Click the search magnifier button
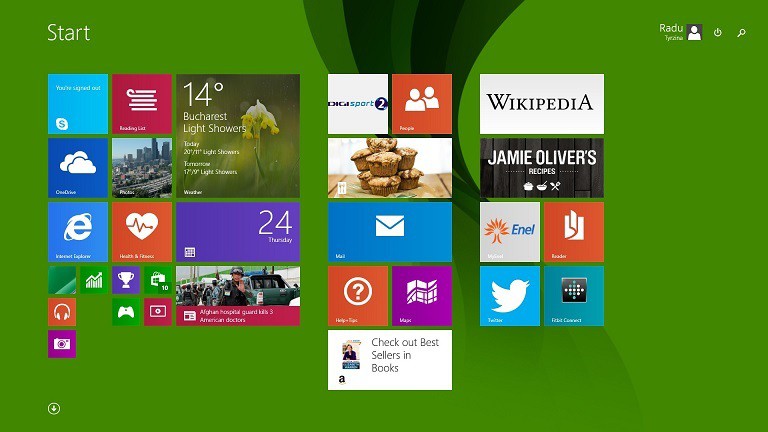This screenshot has width=768, height=432. point(742,33)
